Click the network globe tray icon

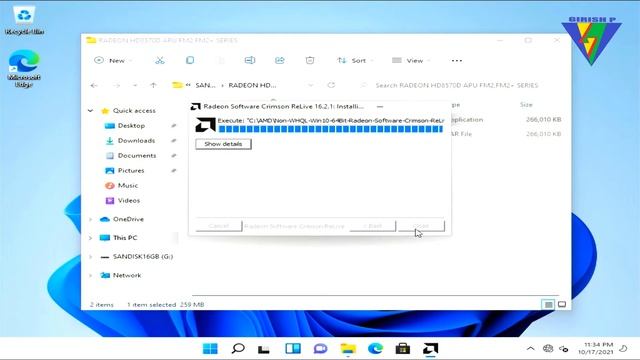click(x=548, y=349)
